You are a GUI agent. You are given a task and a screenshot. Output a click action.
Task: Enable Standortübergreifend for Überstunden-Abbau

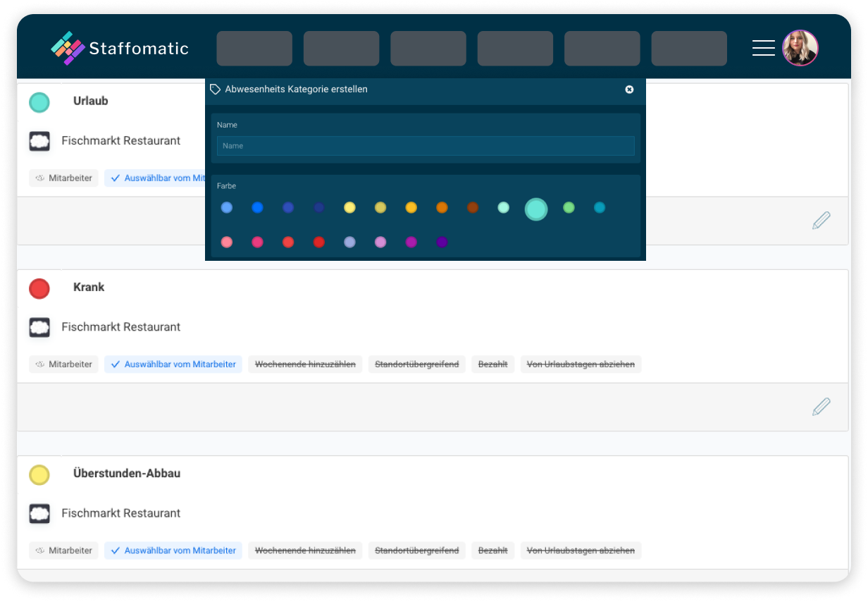(416, 551)
